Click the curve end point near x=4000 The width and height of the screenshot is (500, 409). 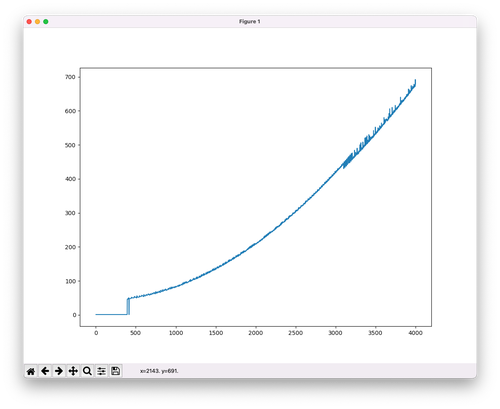(x=415, y=82)
